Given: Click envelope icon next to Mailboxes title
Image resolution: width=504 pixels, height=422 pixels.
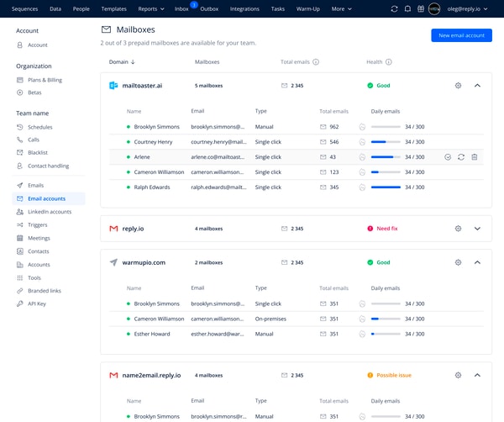Looking at the screenshot, I should (x=106, y=29).
